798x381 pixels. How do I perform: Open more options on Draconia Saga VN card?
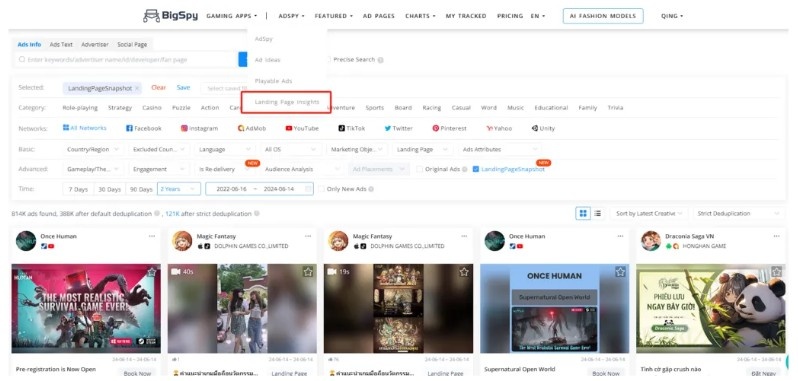click(776, 236)
